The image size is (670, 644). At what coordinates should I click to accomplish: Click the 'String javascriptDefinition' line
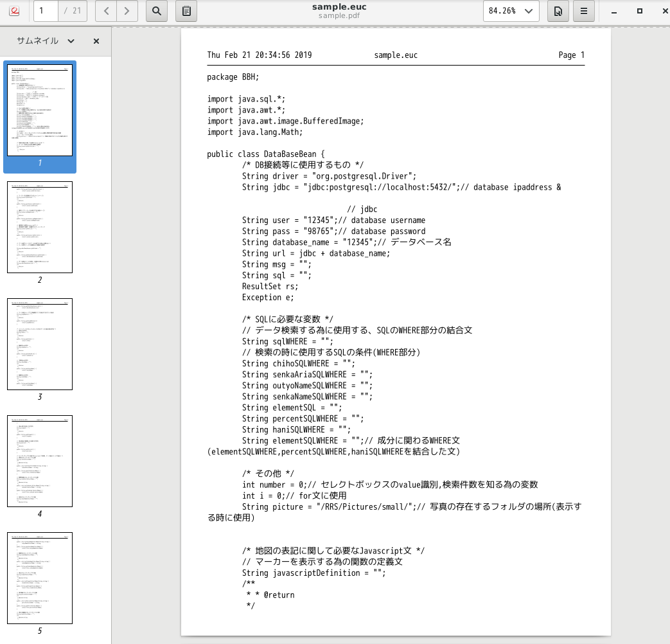(313, 573)
